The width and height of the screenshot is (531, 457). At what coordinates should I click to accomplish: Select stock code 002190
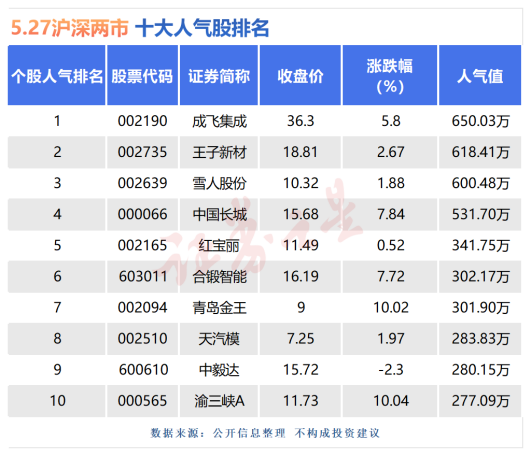point(143,121)
